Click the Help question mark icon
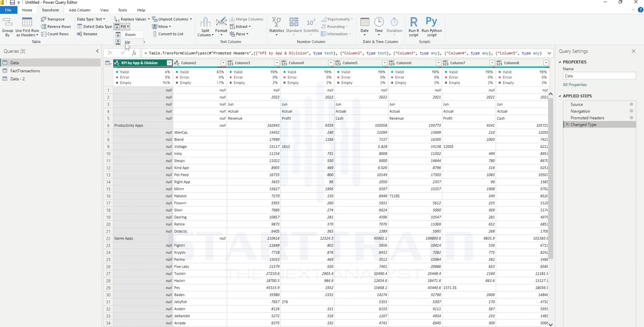 (x=640, y=10)
